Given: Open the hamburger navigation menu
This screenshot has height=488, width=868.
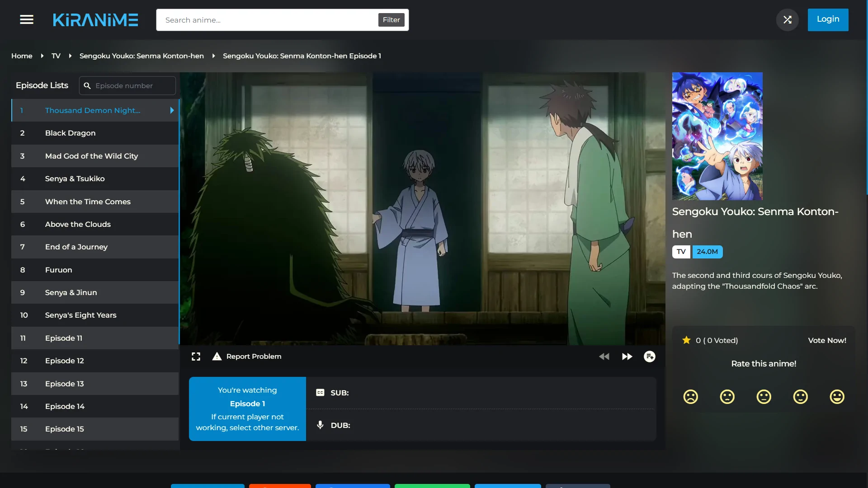Looking at the screenshot, I should pyautogui.click(x=27, y=20).
